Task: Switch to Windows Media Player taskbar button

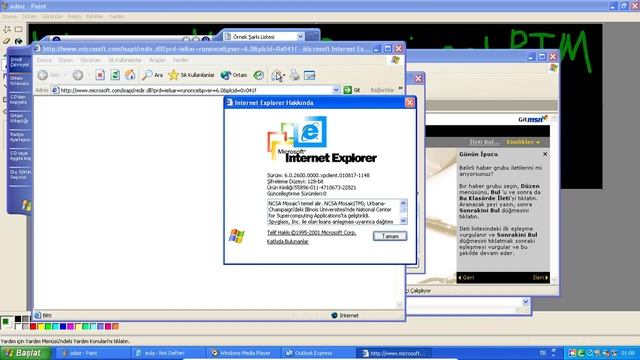Action: (x=244, y=353)
